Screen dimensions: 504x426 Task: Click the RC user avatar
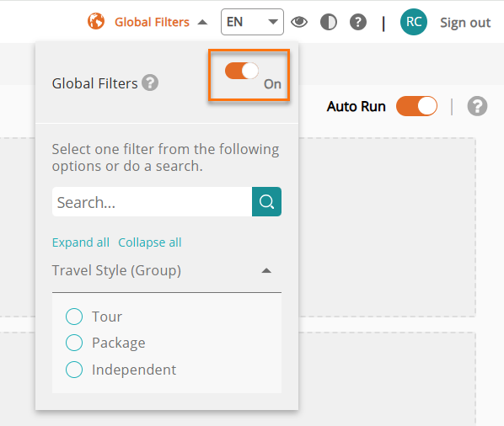pos(414,22)
